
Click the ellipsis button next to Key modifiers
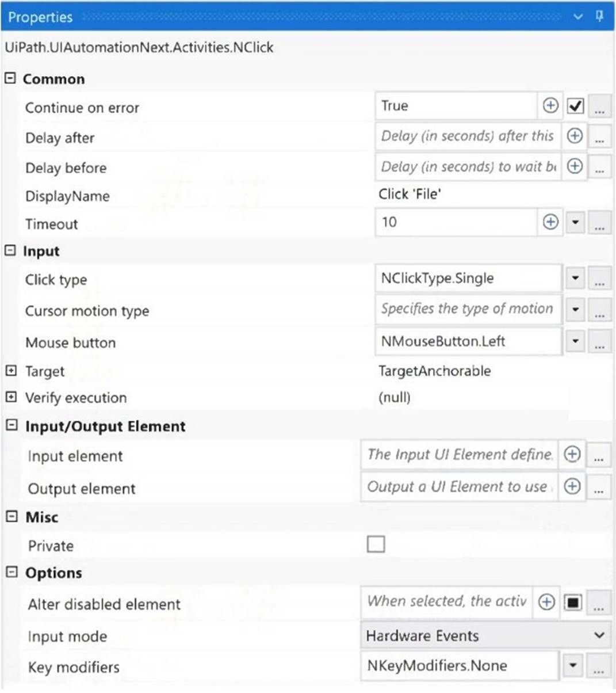(x=599, y=667)
